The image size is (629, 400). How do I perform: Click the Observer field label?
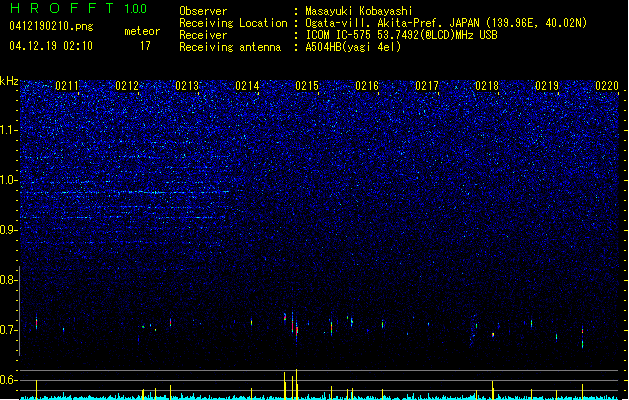[x=203, y=11]
